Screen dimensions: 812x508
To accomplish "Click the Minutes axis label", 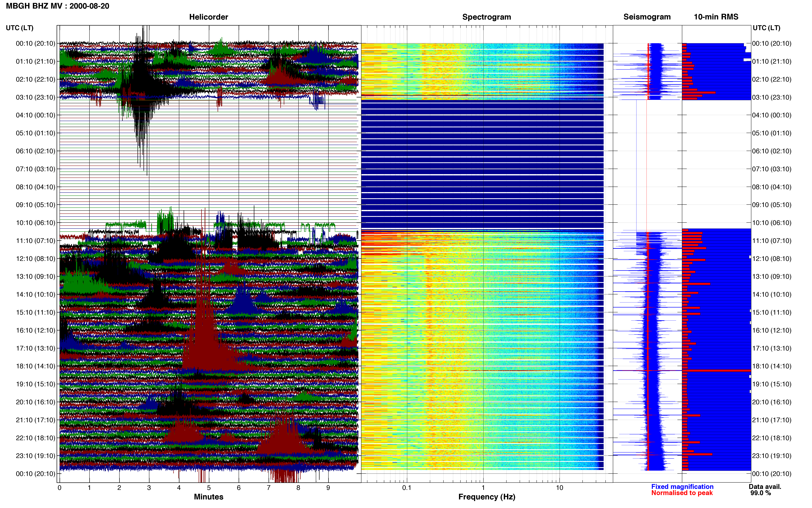I will click(209, 497).
